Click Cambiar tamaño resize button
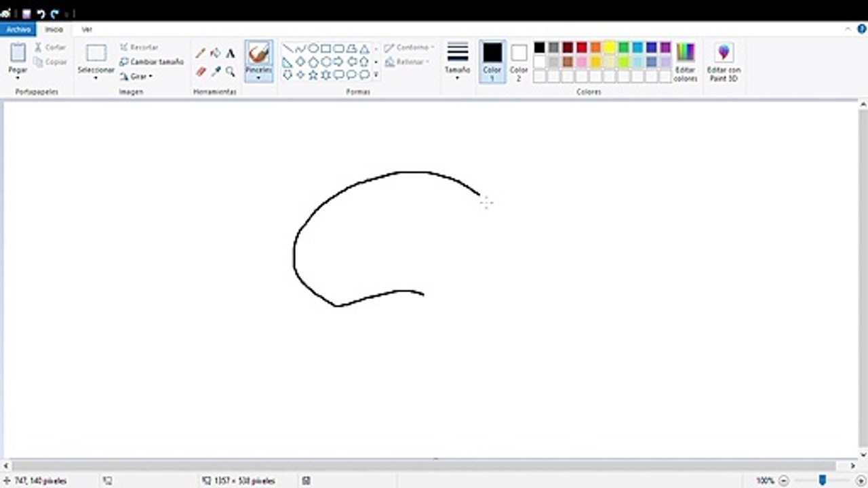 click(151, 62)
